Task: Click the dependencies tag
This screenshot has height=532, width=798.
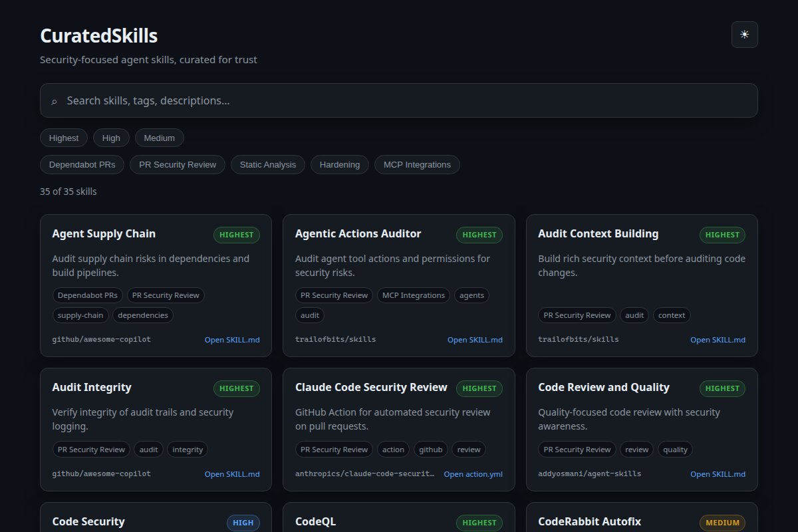Action: [x=143, y=315]
